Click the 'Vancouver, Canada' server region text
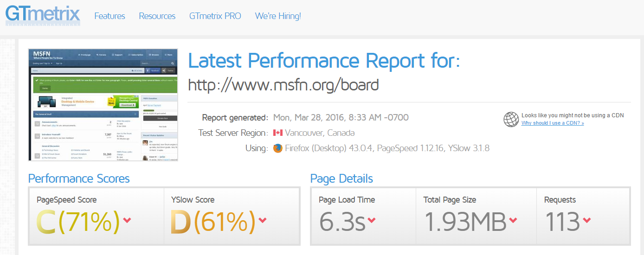Viewport: 644px width, 255px height. pyautogui.click(x=320, y=133)
